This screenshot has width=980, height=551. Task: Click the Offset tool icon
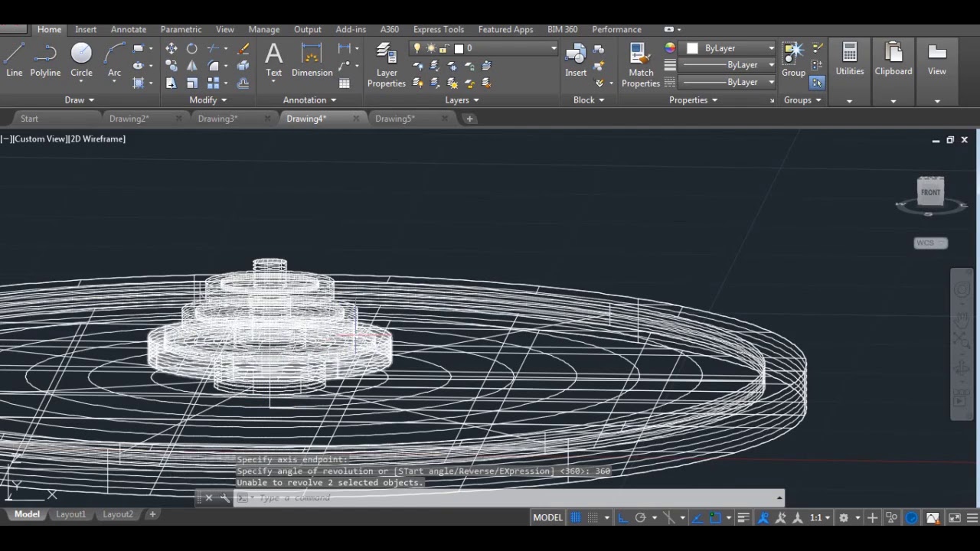(243, 83)
